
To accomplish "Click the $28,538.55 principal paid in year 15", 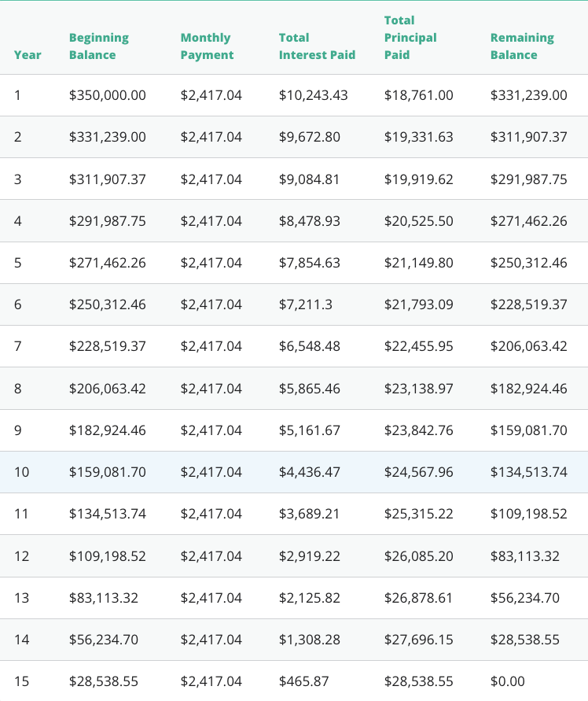I will (x=418, y=681).
